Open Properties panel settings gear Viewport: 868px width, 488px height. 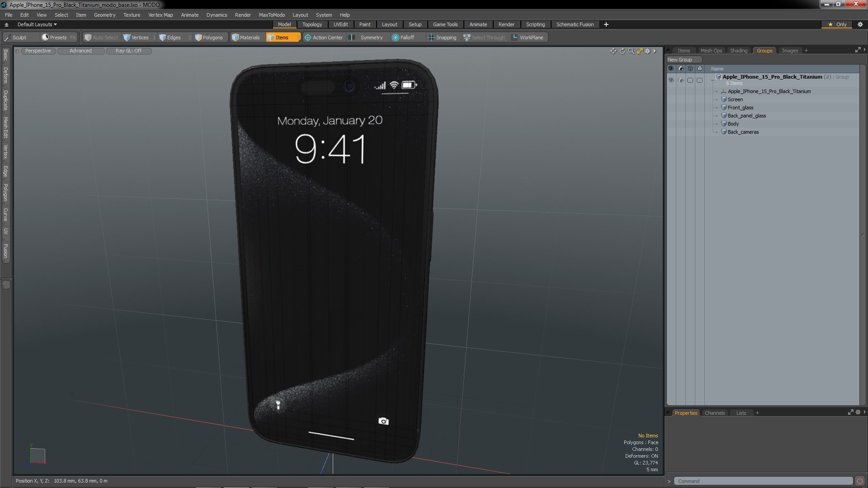858,412
